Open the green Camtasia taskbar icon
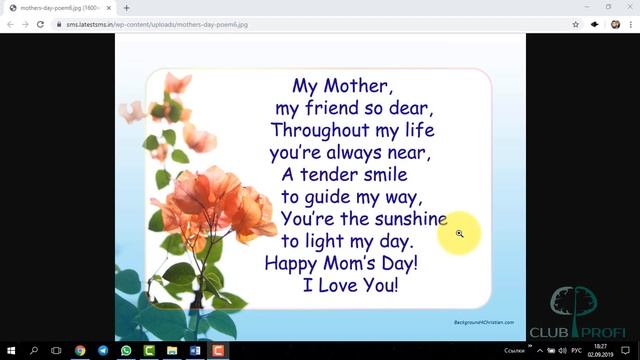The image size is (640, 360). (149, 351)
